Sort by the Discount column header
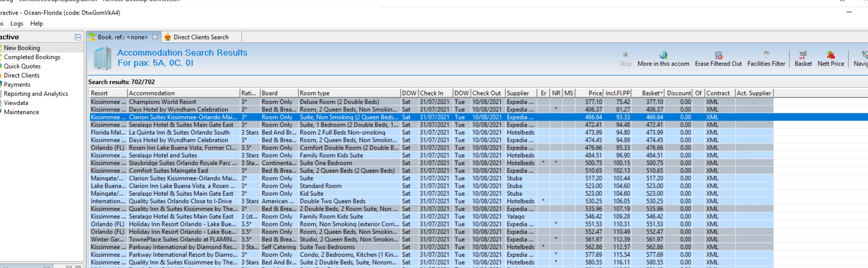The height and width of the screenshot is (268, 868). (679, 93)
